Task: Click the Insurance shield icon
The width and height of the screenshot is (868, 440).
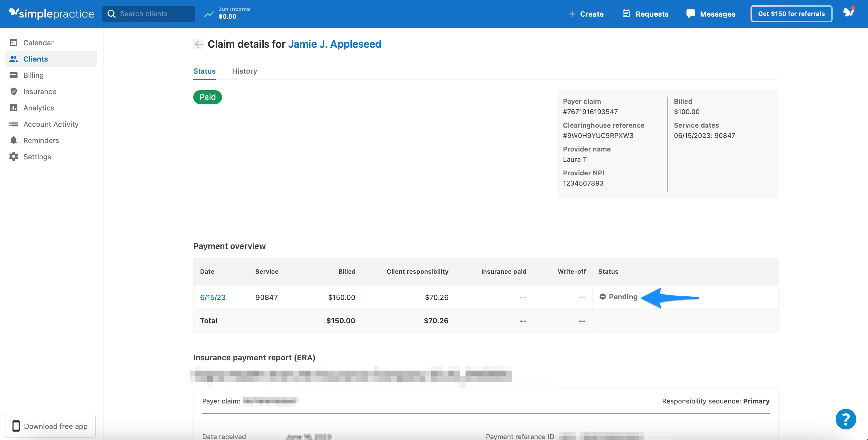Action: point(14,91)
